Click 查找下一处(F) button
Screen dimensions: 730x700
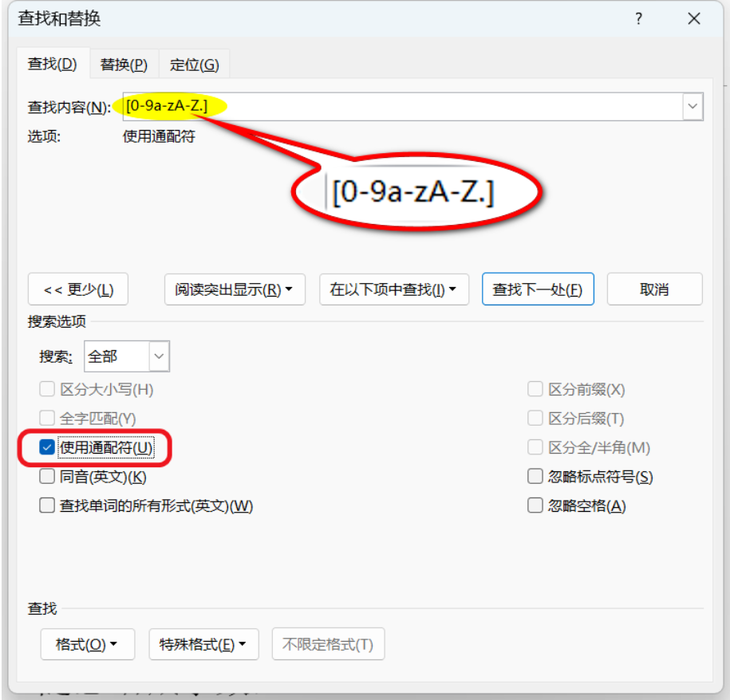[x=537, y=289]
